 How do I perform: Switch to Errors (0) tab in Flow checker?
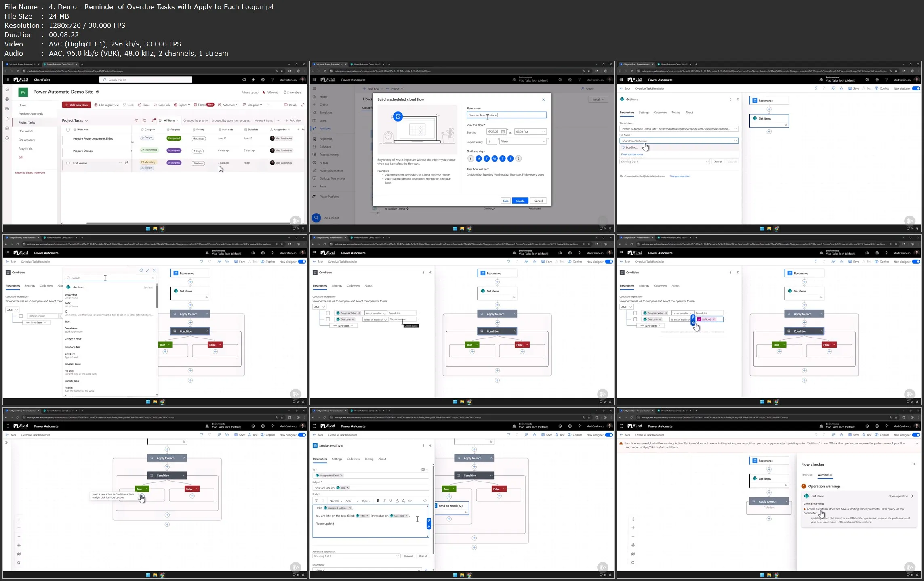pyautogui.click(x=807, y=475)
